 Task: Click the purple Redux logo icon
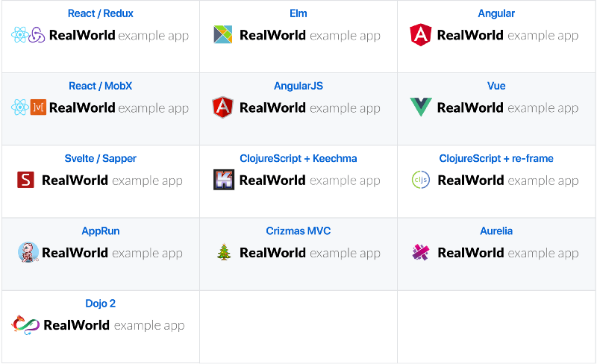tap(37, 34)
